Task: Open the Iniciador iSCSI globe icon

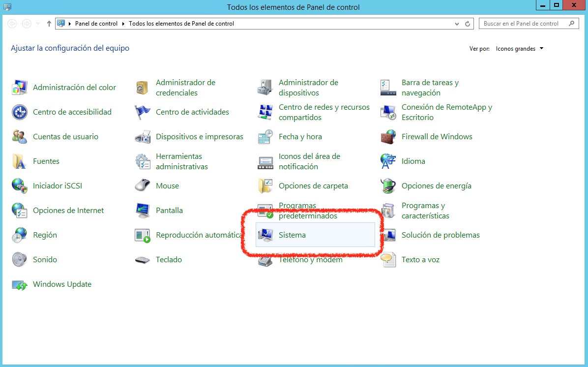Action: [20, 186]
